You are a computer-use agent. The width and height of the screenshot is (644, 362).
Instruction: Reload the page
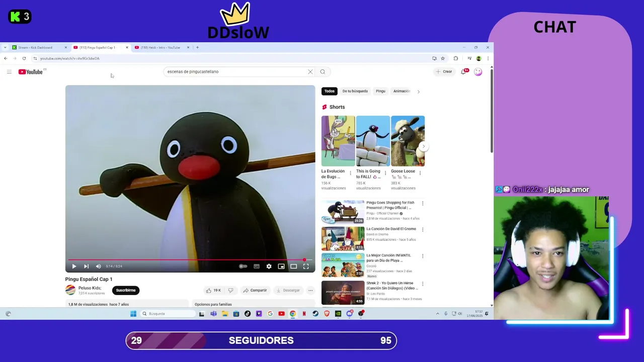point(24,58)
